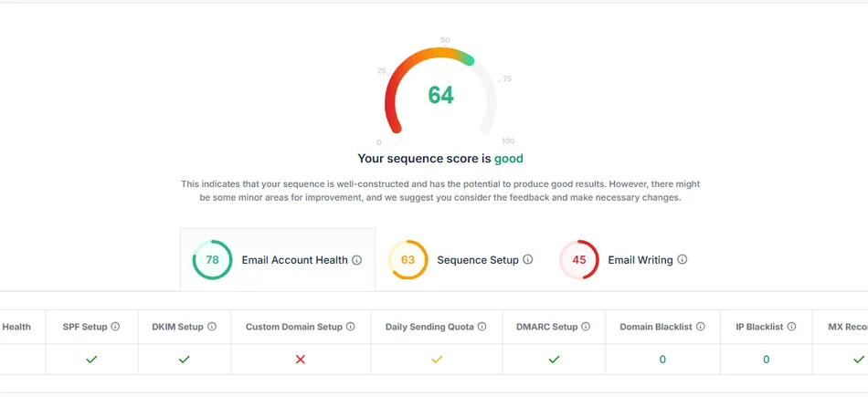Click orange checkmark under Daily Sending Quota
The width and height of the screenshot is (868, 397).
point(437,360)
